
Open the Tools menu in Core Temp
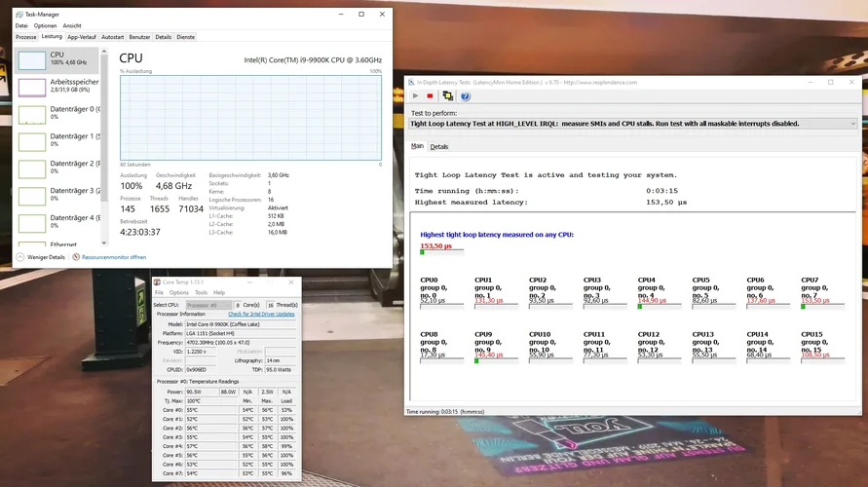[x=201, y=292]
